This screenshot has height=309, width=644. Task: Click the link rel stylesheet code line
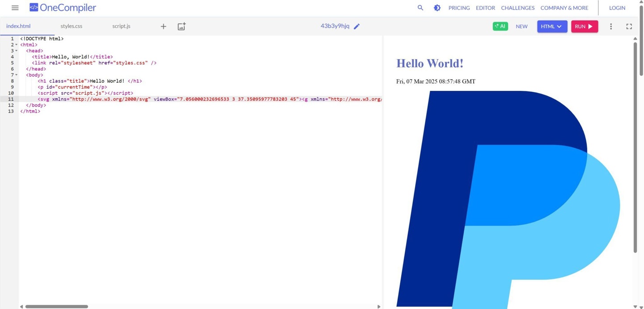(x=94, y=63)
